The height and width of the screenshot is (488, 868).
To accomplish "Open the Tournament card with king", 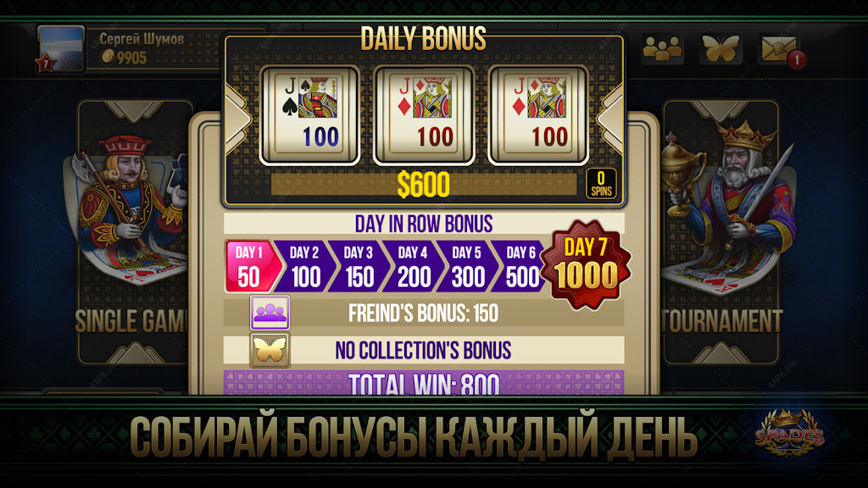I will tap(721, 232).
